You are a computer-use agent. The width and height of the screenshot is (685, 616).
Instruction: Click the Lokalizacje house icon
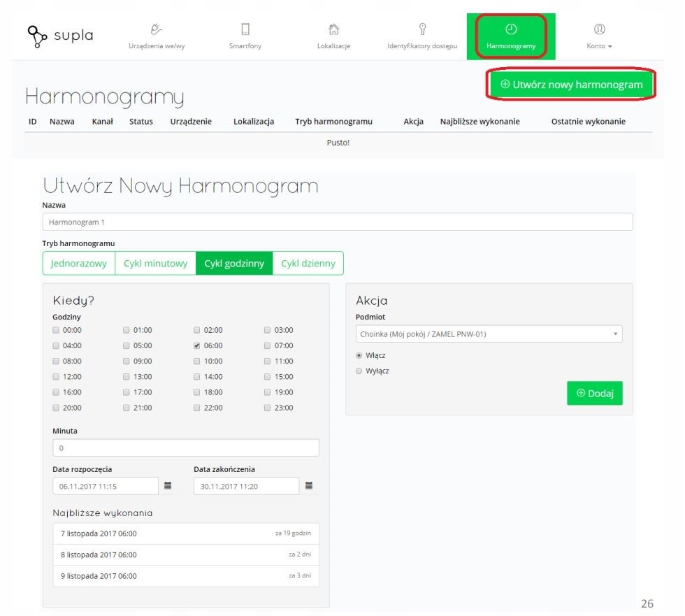(333, 29)
